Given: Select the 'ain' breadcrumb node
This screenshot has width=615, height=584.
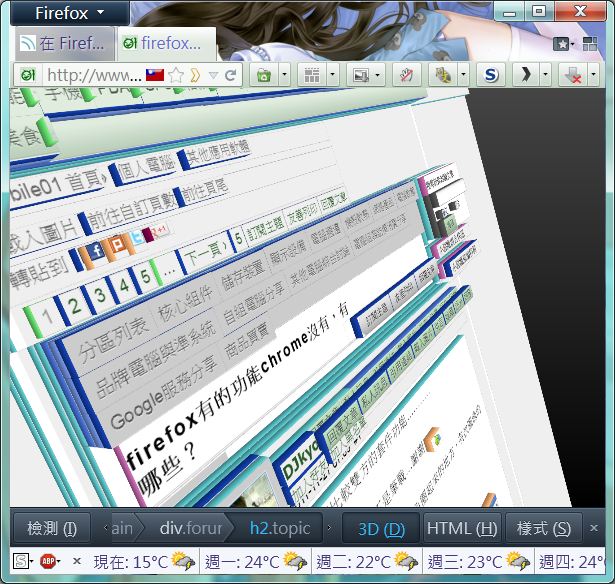Looking at the screenshot, I should 123,528.
